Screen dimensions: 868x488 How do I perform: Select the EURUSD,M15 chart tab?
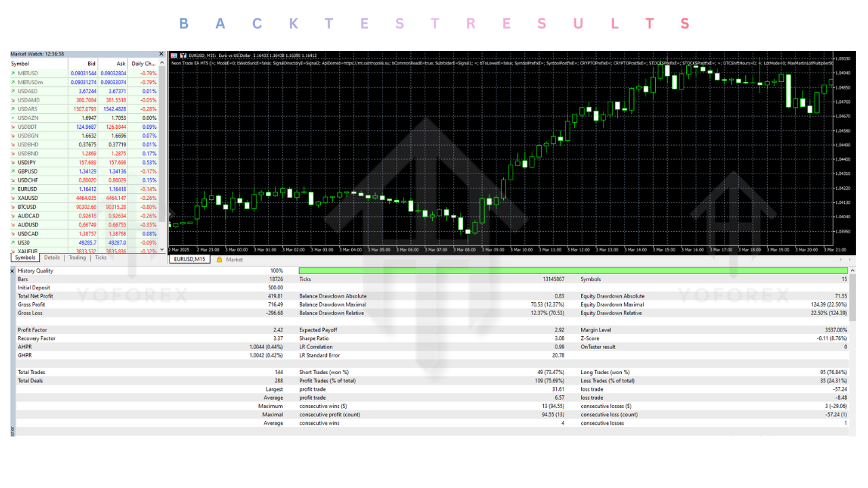point(189,259)
